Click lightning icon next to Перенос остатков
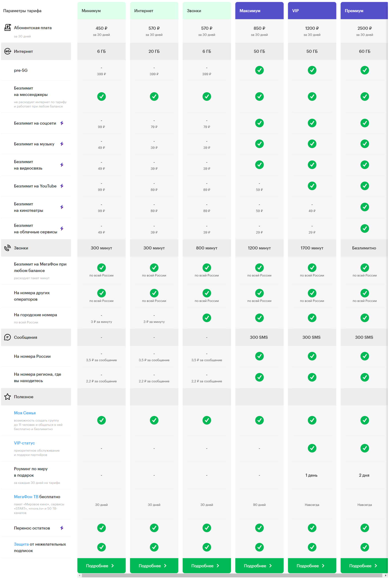The height and width of the screenshot is (580, 392). [62, 528]
